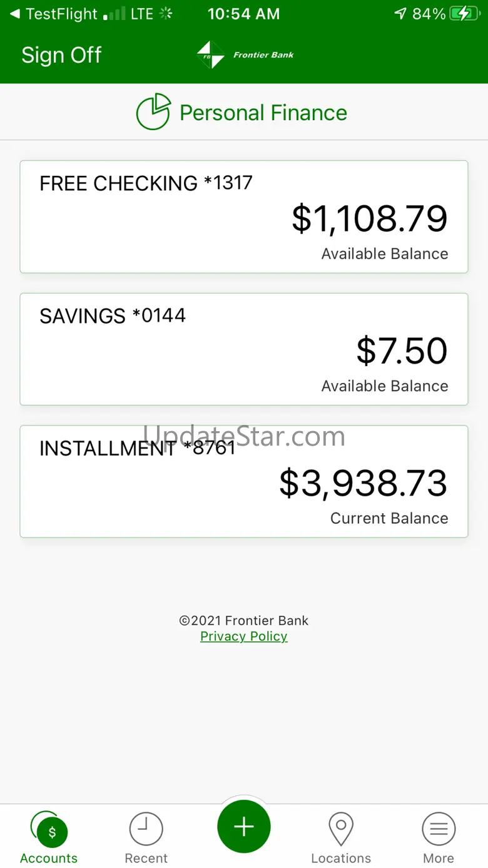Switch to the Recent tab
This screenshot has width=488, height=868.
click(146, 858)
